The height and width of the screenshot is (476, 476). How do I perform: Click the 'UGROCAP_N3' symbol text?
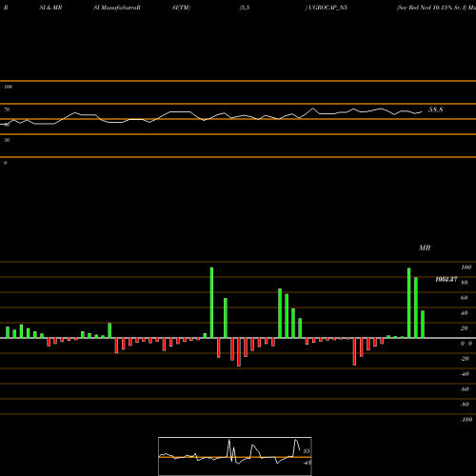click(327, 8)
